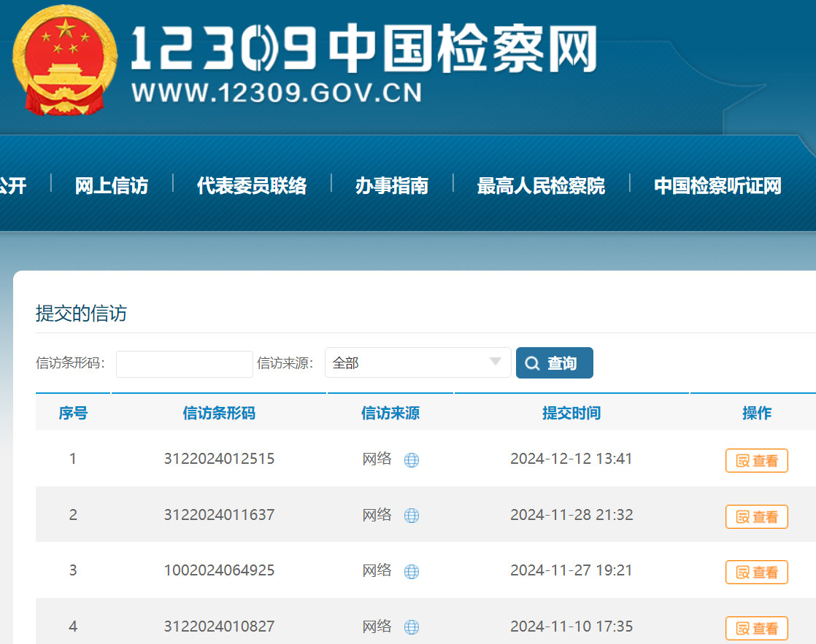The width and height of the screenshot is (816, 644).
Task: Go to 代表委员联络 menu item
Action: coord(252,186)
